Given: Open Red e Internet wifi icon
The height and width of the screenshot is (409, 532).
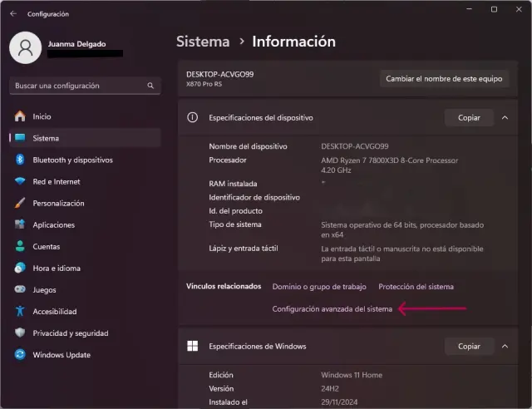Looking at the screenshot, I should click(20, 181).
